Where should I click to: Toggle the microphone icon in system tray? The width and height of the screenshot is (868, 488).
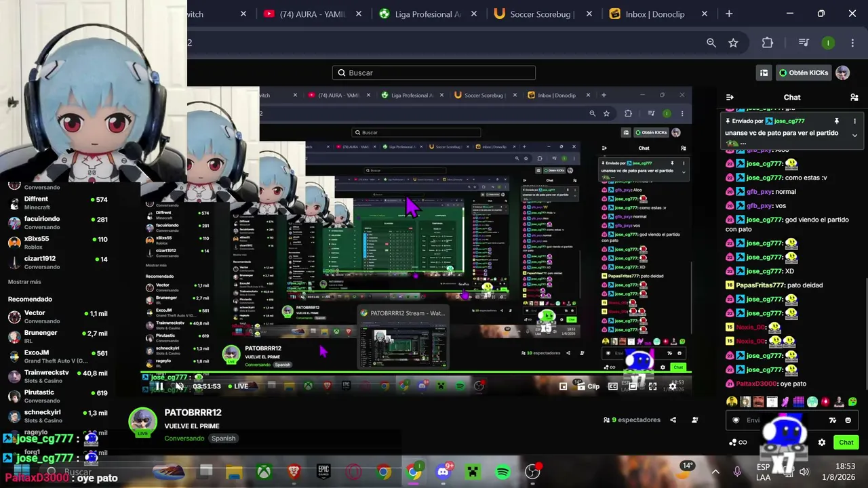click(x=737, y=472)
